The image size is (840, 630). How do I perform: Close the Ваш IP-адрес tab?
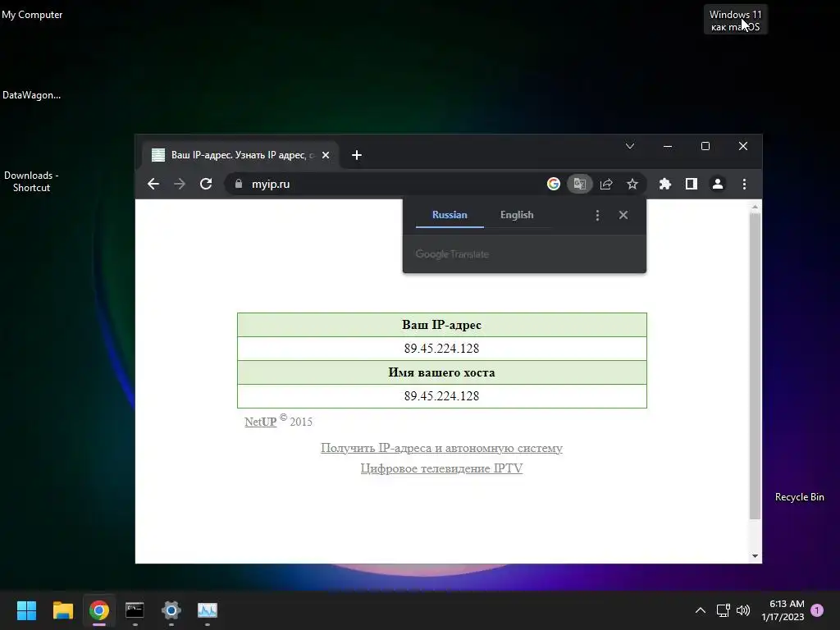pyautogui.click(x=326, y=155)
